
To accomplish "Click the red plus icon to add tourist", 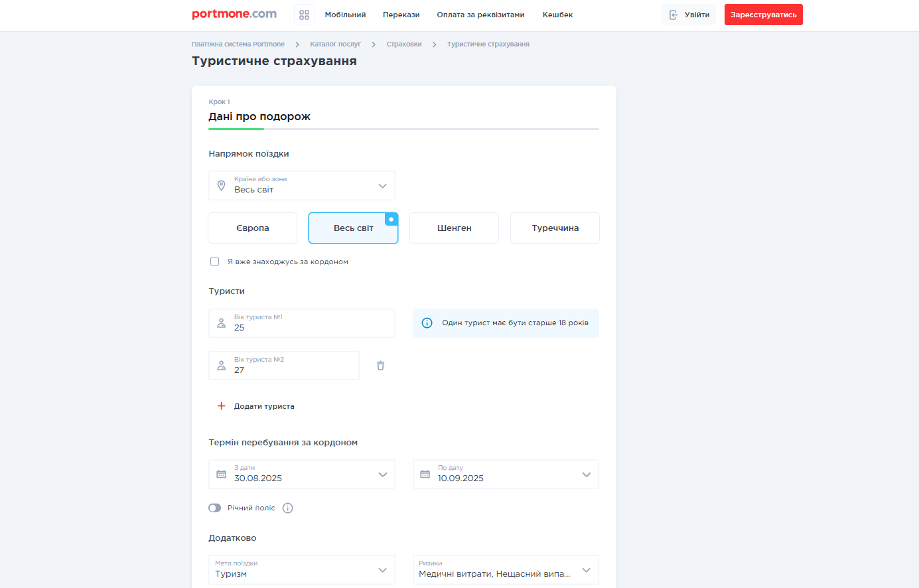I will 222,406.
